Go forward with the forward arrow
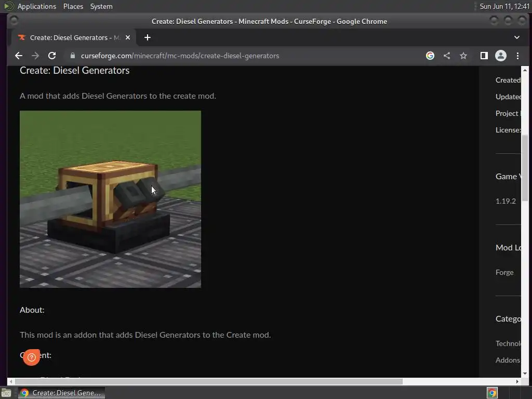The width and height of the screenshot is (532, 399). point(35,56)
